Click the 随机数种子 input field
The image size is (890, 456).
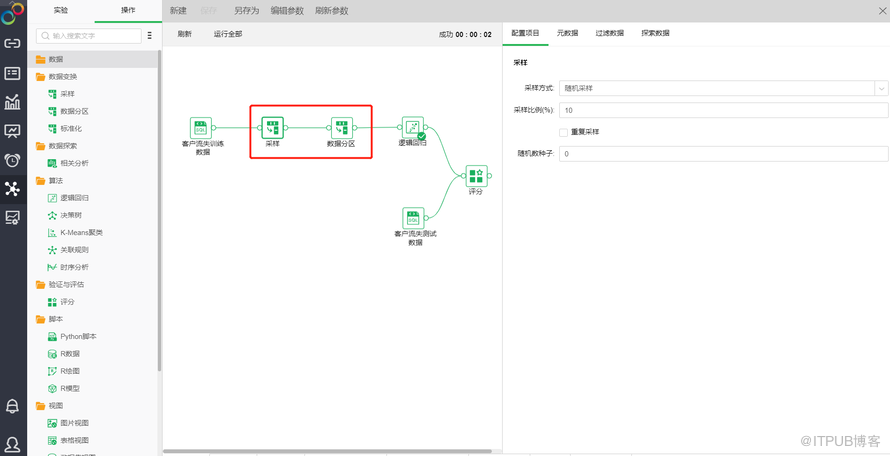tap(723, 154)
